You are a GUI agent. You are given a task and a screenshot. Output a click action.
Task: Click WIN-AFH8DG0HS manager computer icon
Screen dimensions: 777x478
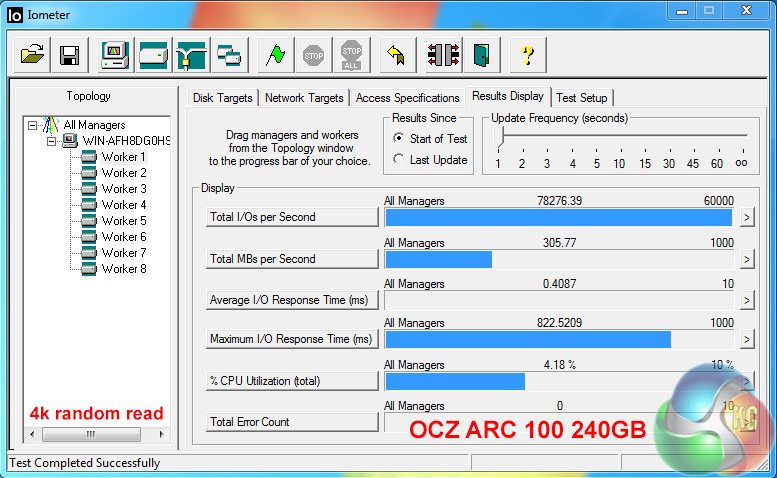pyautogui.click(x=70, y=141)
